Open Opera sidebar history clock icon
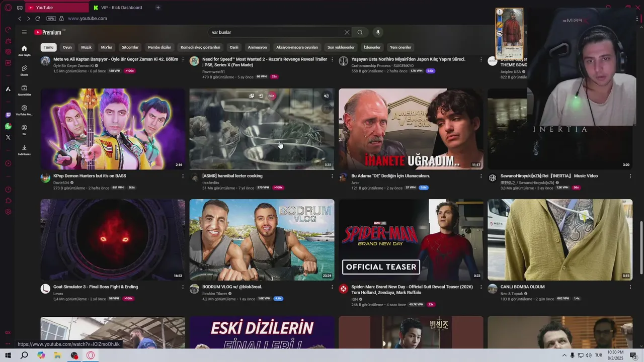Viewport: 644px width, 362px height. pyautogui.click(x=8, y=190)
